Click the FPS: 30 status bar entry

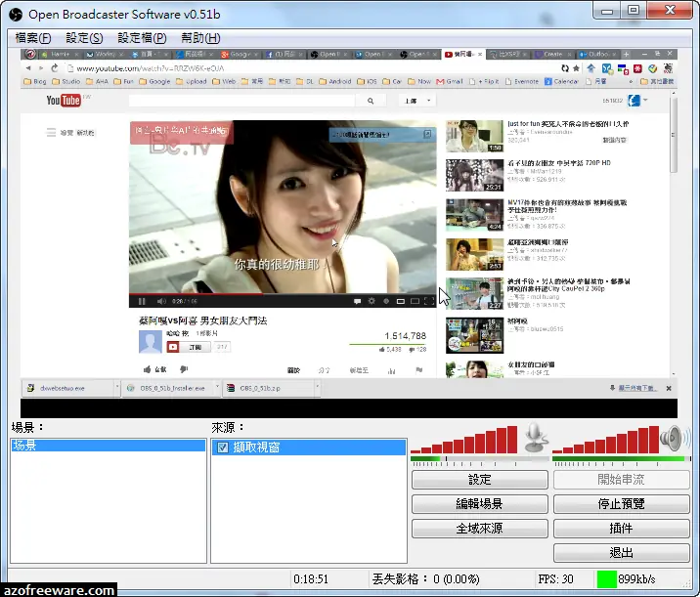(555, 579)
